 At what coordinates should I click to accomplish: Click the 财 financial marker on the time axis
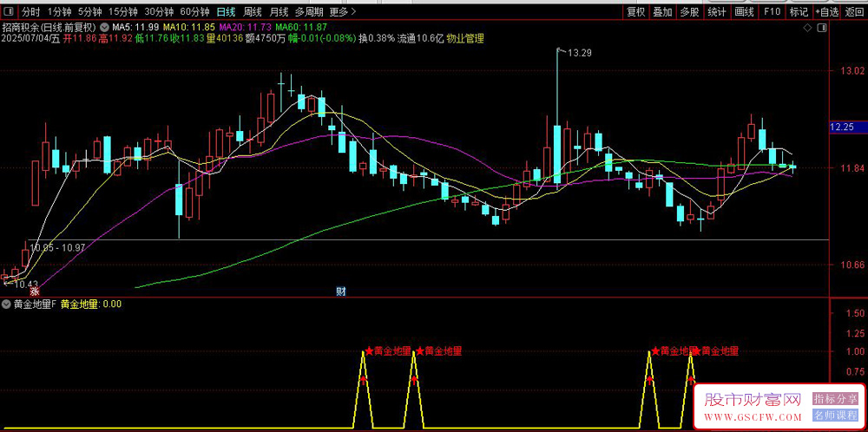click(341, 291)
